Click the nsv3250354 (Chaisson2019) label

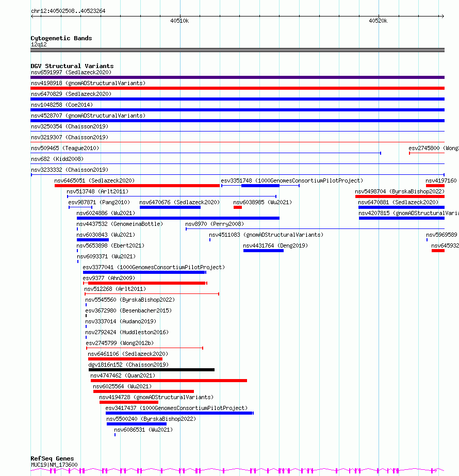coord(70,126)
